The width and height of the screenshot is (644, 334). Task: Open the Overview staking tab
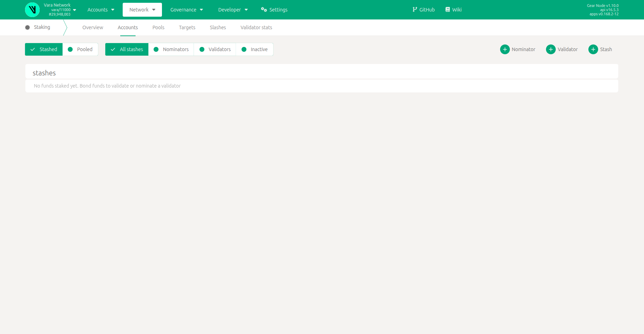click(93, 27)
